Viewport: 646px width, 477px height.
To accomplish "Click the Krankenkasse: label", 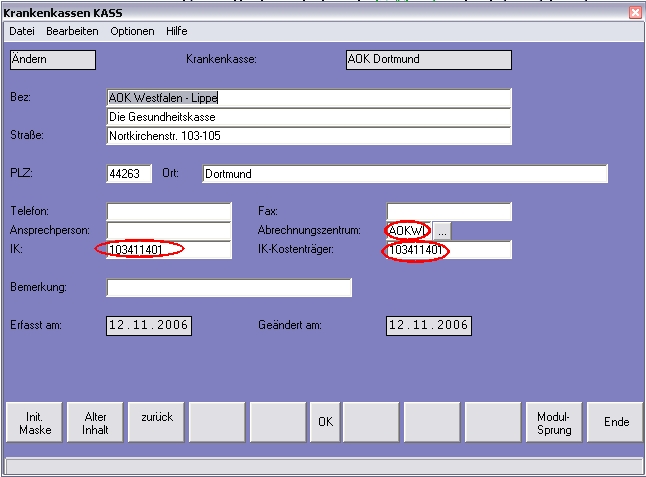I will pos(221,59).
